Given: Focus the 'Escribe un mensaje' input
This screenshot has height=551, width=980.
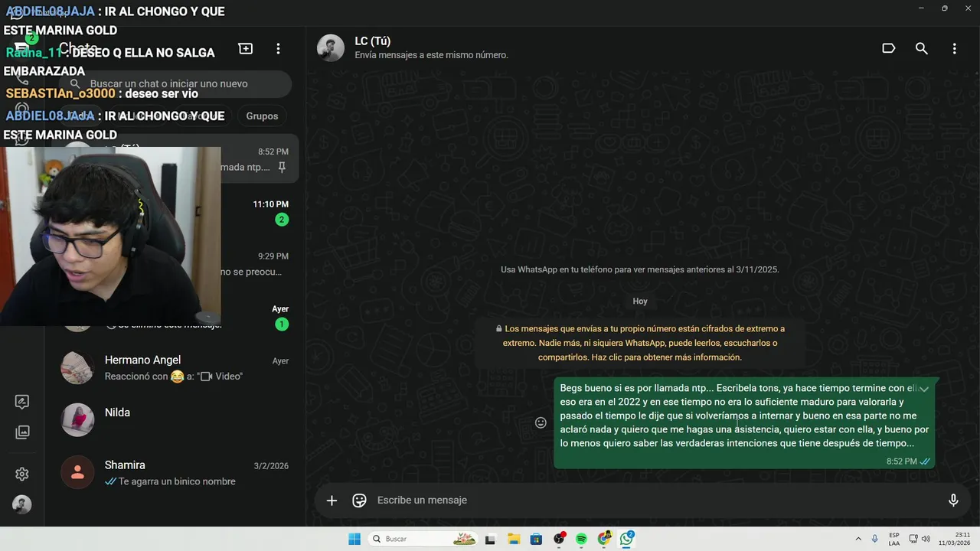Looking at the screenshot, I should [655, 500].
